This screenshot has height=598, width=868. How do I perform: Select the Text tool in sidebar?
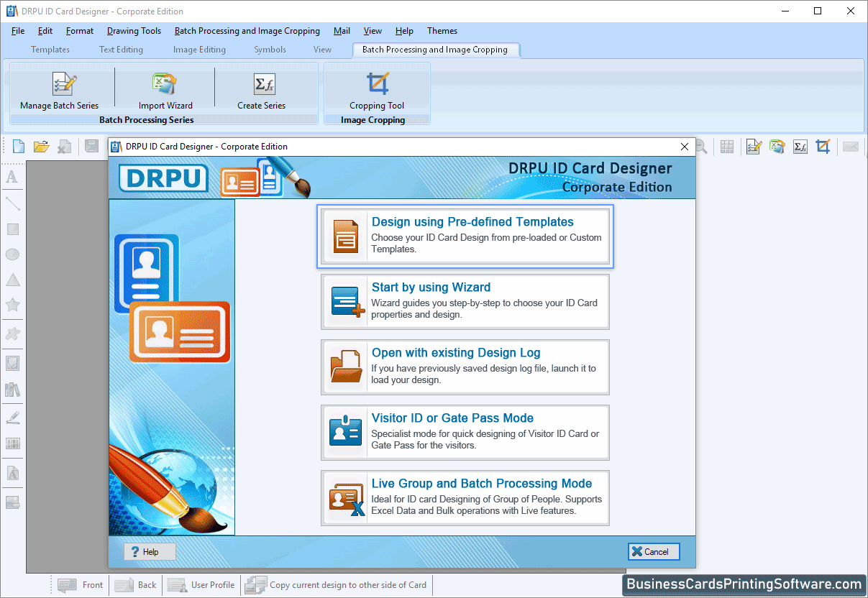pyautogui.click(x=12, y=177)
